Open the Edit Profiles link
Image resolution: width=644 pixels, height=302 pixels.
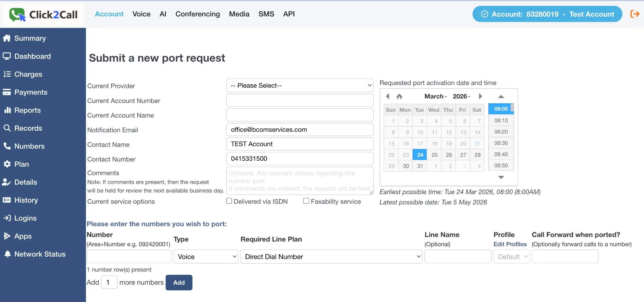pos(510,244)
